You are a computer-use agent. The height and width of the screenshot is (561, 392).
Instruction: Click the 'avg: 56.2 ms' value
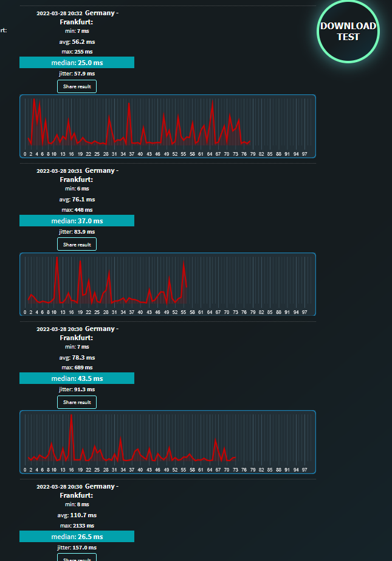click(77, 42)
